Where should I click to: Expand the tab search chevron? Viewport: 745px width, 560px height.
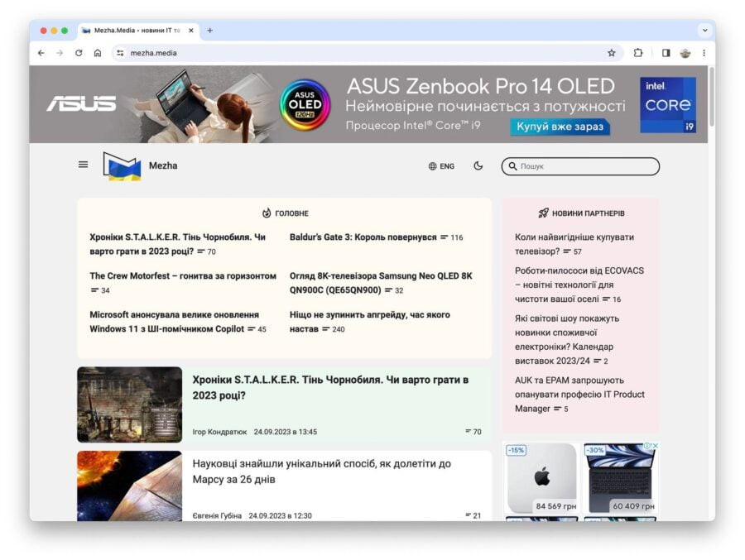coord(705,31)
